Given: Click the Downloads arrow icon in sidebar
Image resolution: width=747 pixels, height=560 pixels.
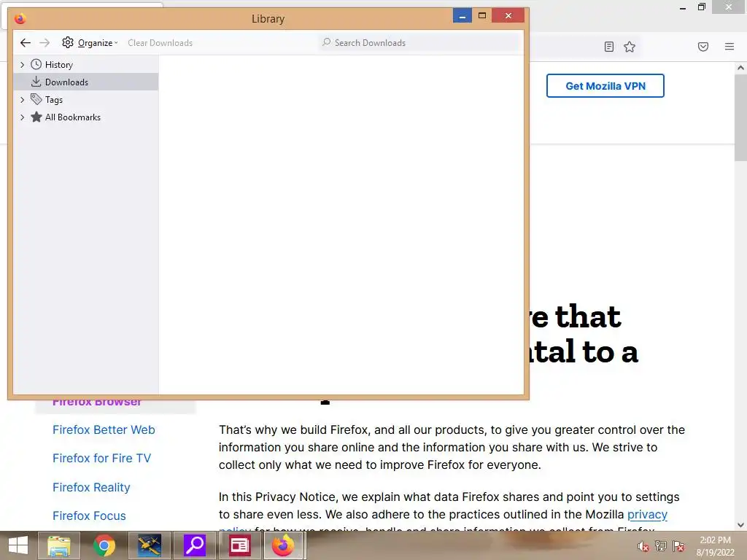Looking at the screenshot, I should pos(36,82).
